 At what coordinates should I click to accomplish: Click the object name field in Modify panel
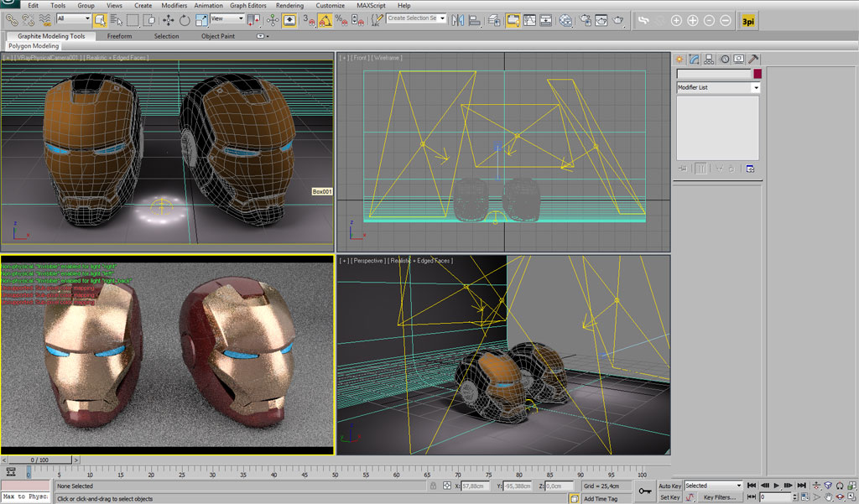pos(715,74)
